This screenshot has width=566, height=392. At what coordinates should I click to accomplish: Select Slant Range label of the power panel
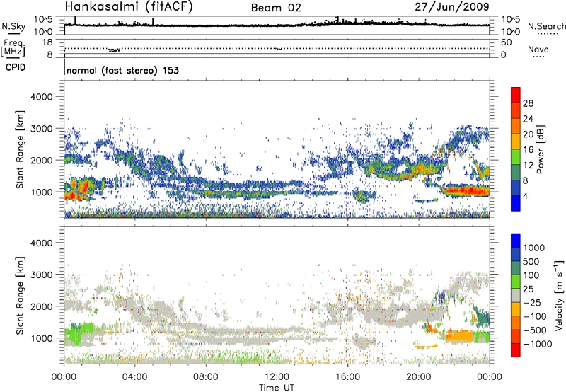[x=20, y=150]
